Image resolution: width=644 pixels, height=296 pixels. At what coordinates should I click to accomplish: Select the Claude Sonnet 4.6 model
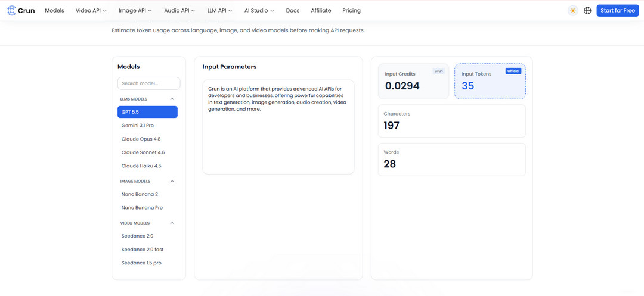[147, 152]
